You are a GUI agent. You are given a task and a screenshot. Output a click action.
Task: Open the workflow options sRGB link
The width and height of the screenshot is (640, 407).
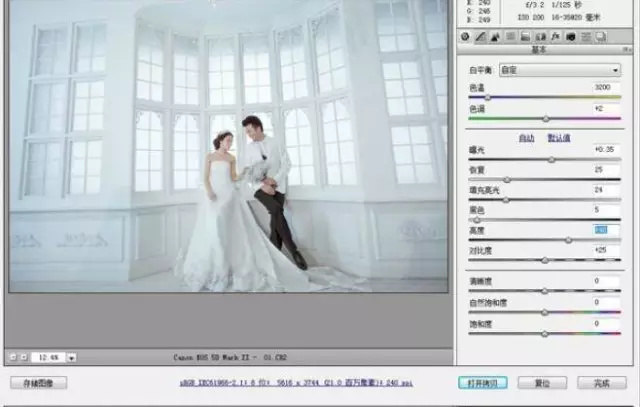pyautogui.click(x=296, y=383)
